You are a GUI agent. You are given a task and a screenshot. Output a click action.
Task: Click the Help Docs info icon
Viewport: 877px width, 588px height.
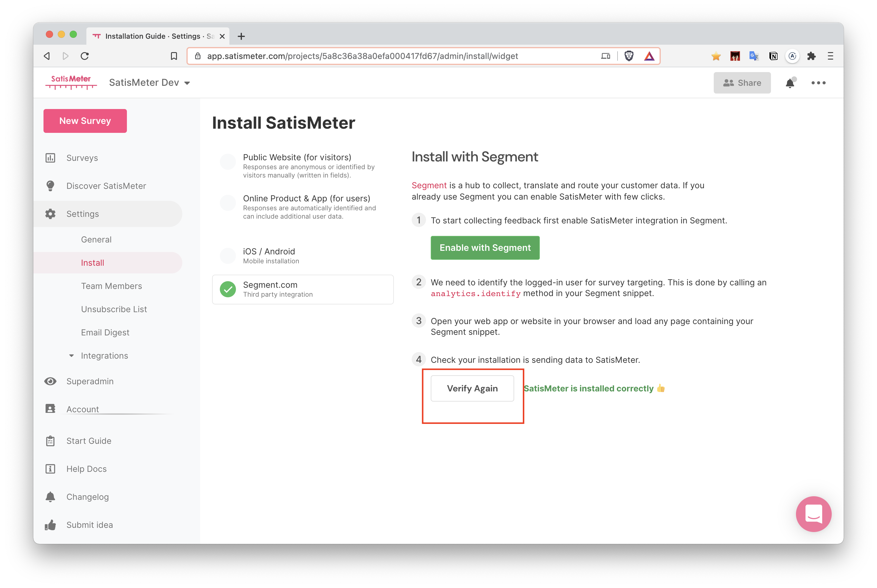pyautogui.click(x=50, y=469)
